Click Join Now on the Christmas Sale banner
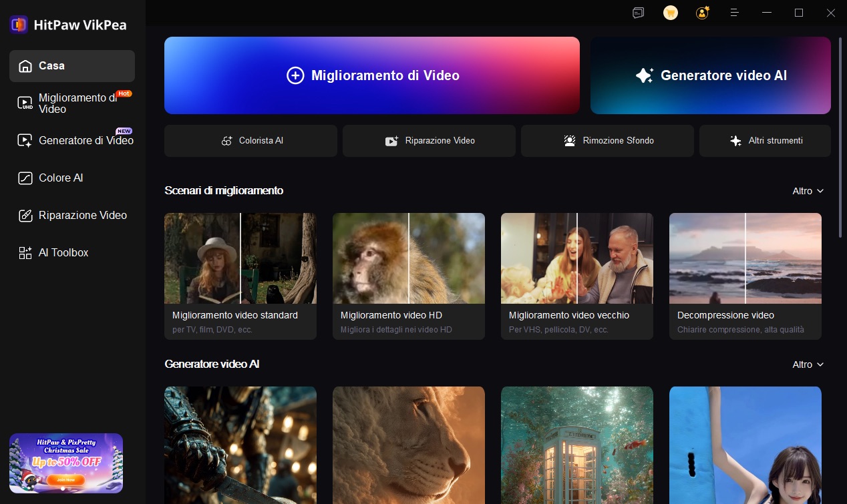Viewport: 847px width, 504px height. (x=65, y=480)
